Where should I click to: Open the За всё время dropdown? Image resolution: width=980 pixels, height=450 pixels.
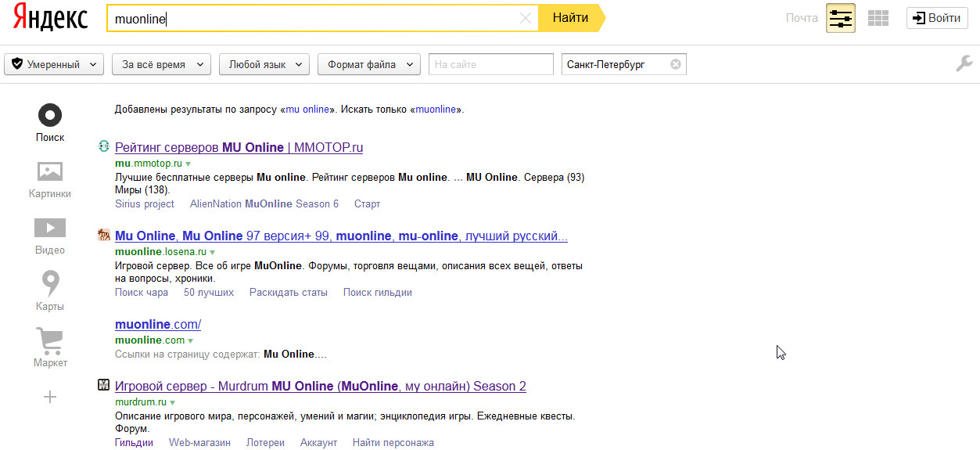(x=162, y=65)
